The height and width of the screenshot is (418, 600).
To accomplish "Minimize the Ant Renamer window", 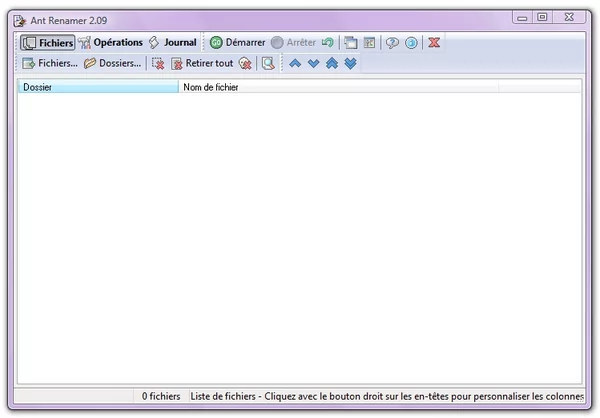I will coord(522,18).
